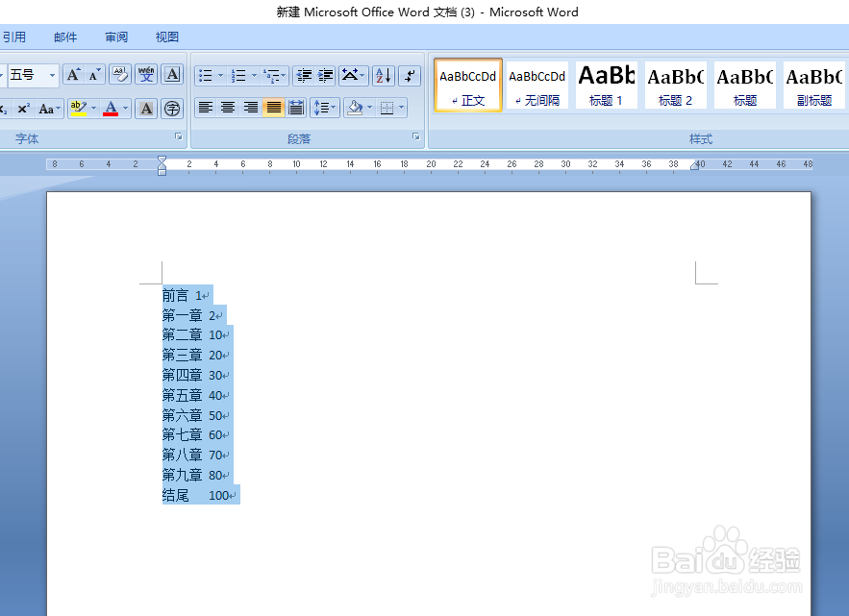Screen dimensions: 849x616
Task: Click the line "前言 1"
Action: point(186,296)
